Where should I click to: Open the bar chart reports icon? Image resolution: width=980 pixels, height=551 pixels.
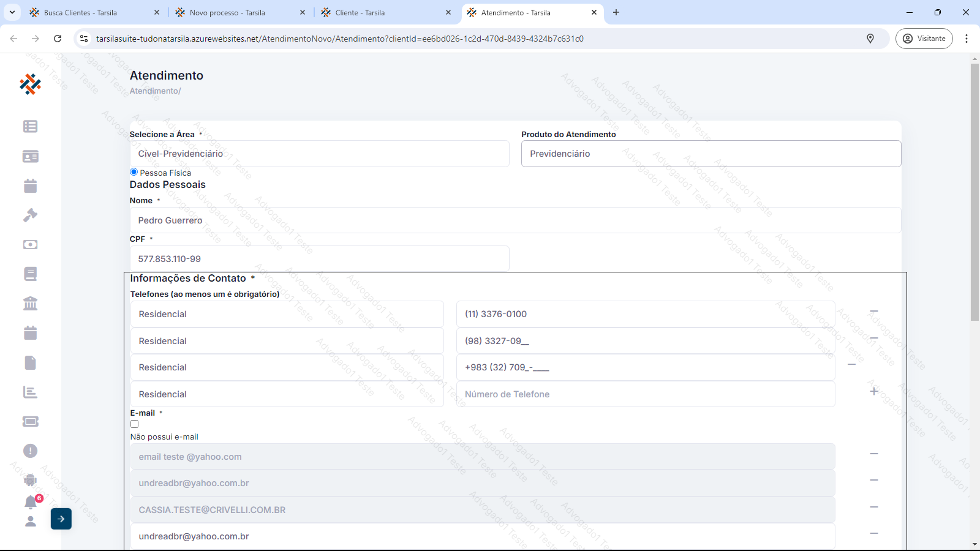pyautogui.click(x=30, y=392)
